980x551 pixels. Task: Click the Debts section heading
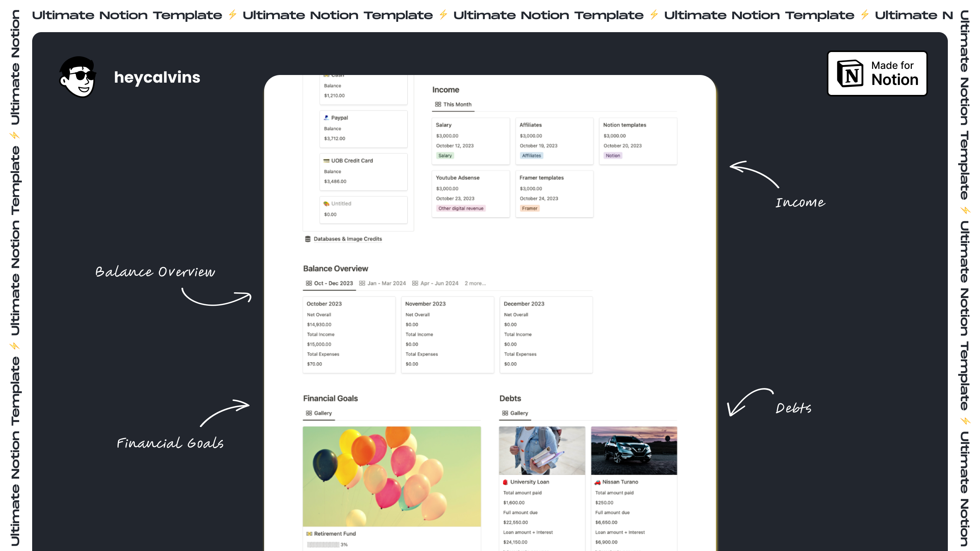click(510, 398)
